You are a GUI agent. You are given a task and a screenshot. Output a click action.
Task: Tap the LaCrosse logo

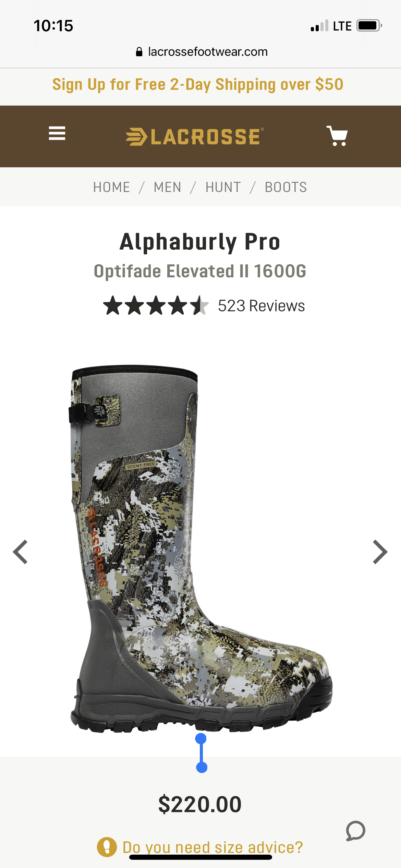(195, 136)
